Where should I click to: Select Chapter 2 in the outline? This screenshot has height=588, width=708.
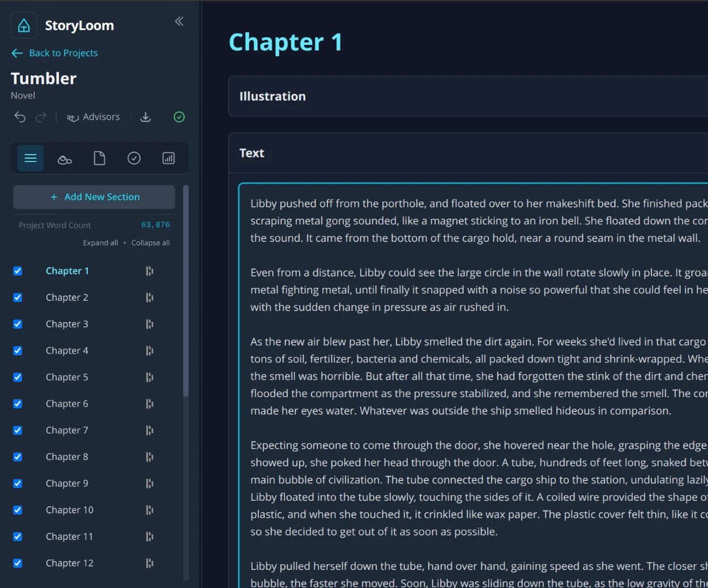click(x=67, y=297)
